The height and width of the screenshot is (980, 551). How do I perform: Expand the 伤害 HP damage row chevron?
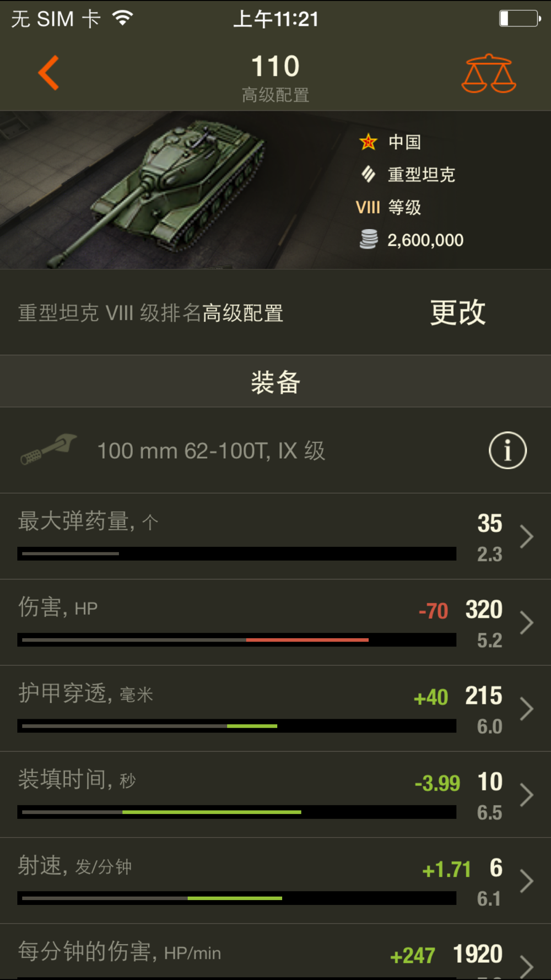[x=527, y=623]
